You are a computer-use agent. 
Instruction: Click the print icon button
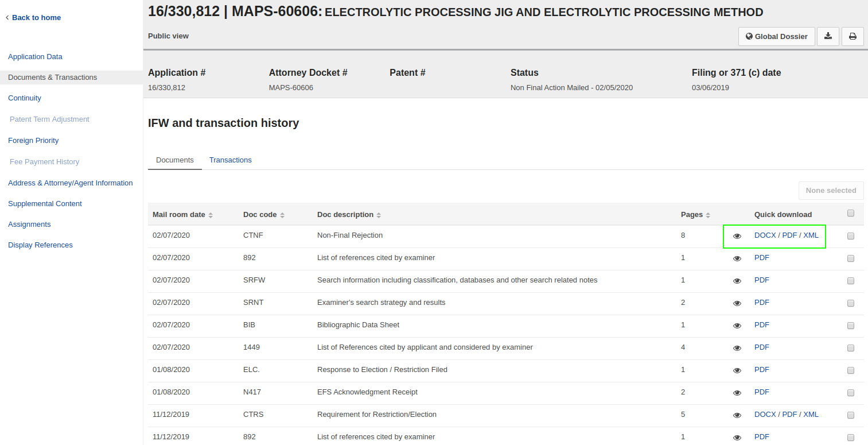(853, 36)
